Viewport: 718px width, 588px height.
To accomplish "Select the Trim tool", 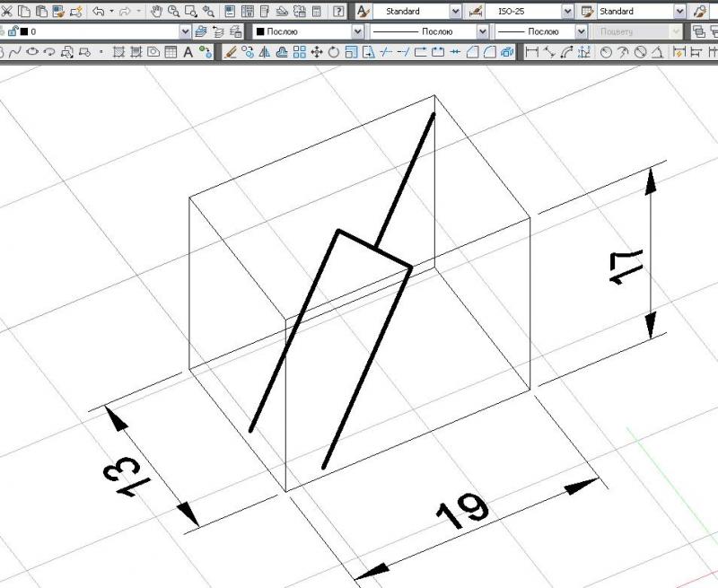I will (386, 52).
